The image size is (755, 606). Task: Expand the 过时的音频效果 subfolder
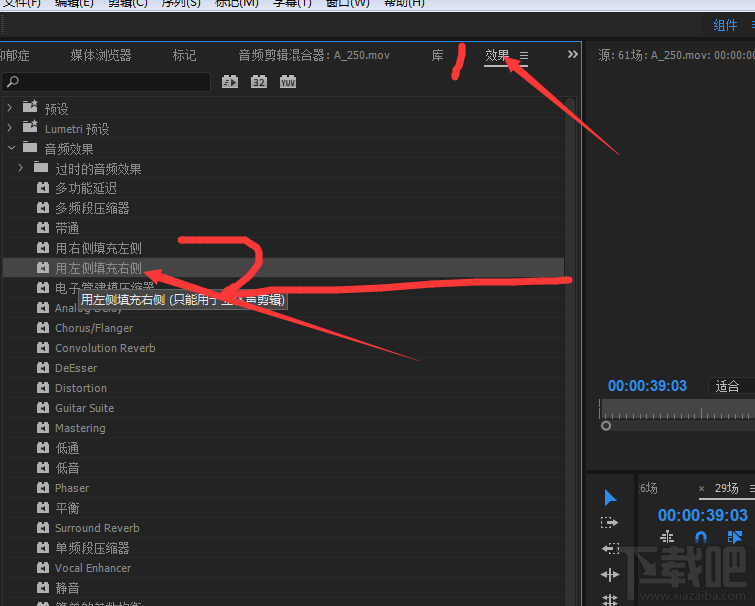tap(20, 168)
